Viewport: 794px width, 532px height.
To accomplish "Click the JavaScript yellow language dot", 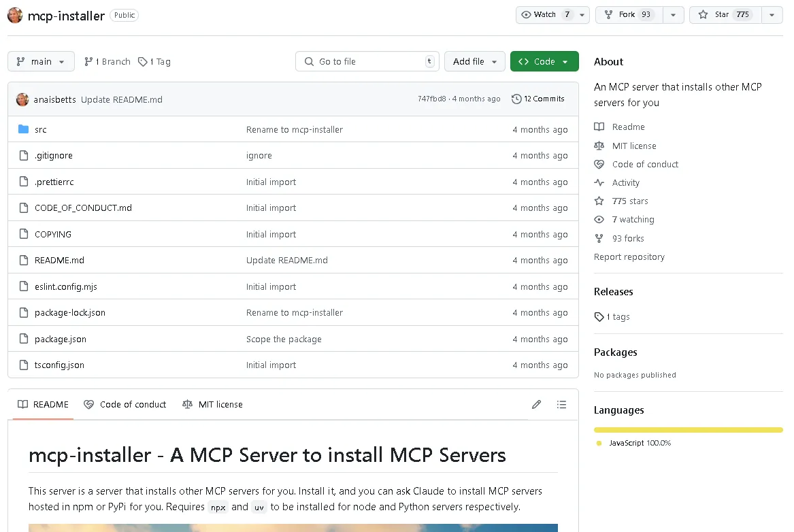I will click(599, 443).
